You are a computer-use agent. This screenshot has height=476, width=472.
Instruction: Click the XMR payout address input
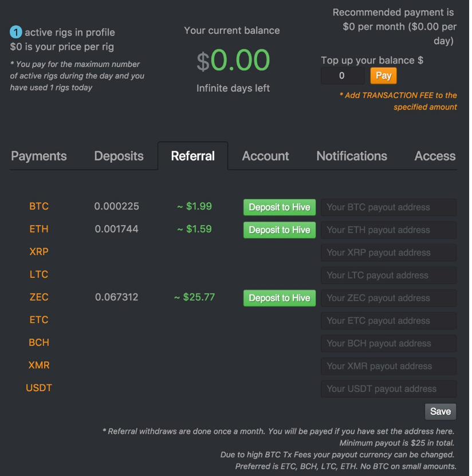pos(388,366)
